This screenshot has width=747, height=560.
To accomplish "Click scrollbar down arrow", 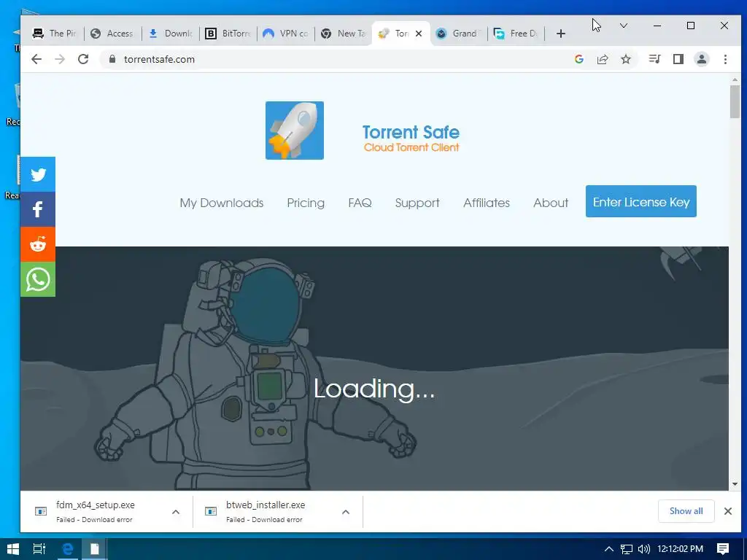I will tap(735, 484).
